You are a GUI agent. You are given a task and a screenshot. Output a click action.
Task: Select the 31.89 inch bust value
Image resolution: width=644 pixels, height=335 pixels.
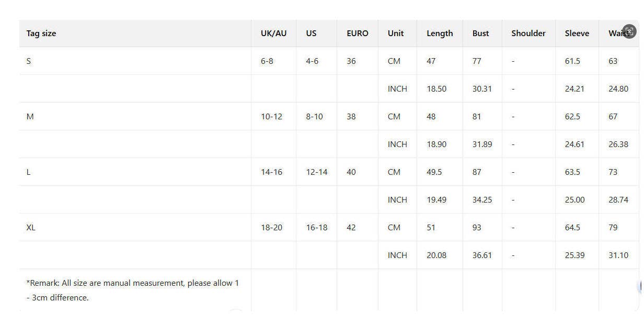(x=482, y=144)
